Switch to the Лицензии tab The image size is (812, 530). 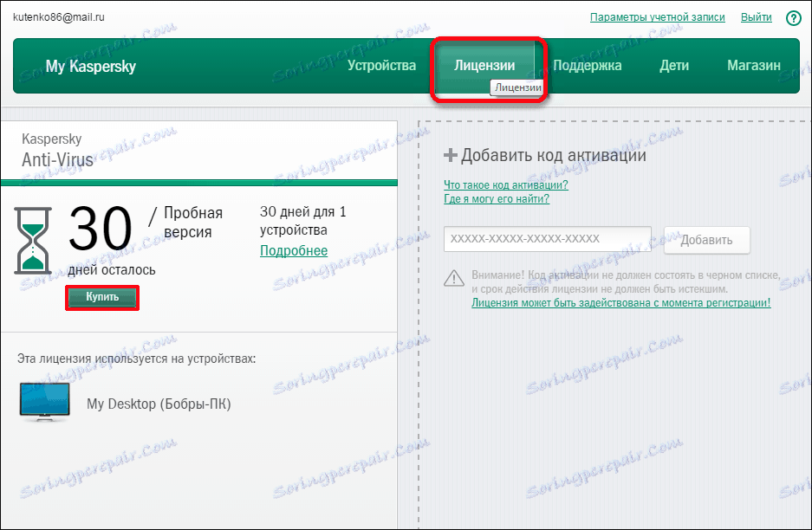pyautogui.click(x=484, y=66)
